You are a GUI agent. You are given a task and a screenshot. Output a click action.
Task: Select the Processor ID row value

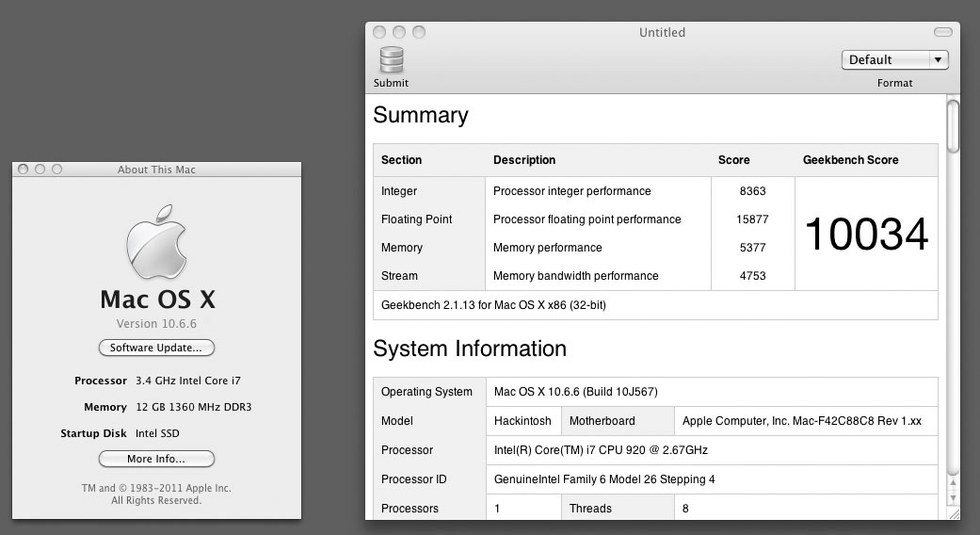(604, 479)
